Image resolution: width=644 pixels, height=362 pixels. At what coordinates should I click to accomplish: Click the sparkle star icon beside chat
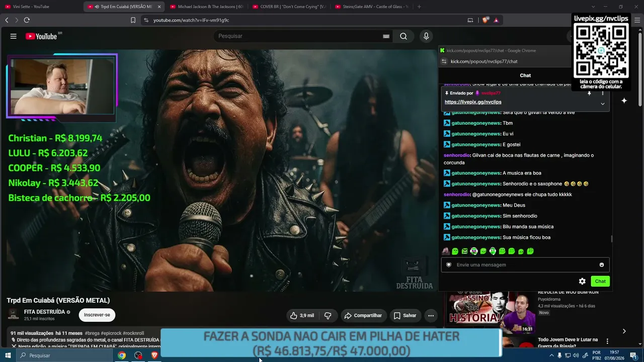coord(624,101)
